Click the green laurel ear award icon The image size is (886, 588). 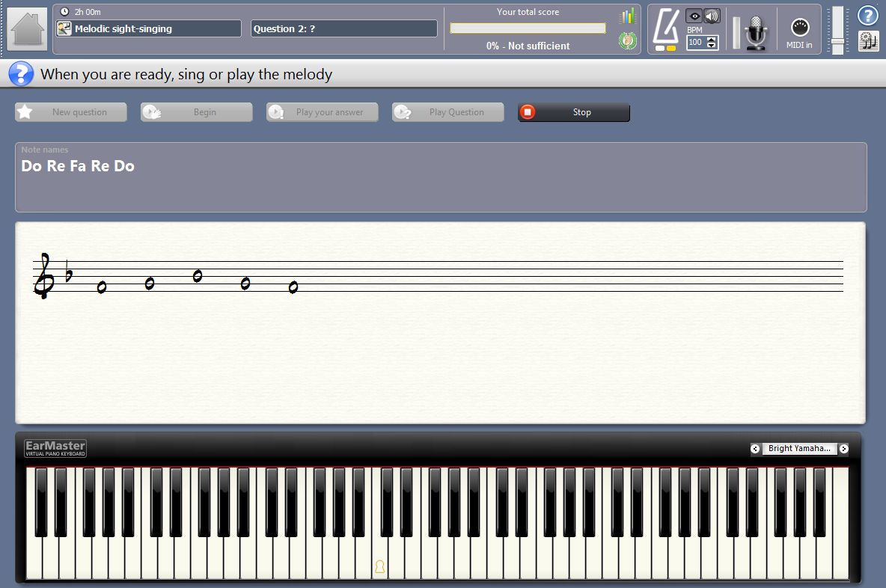pyautogui.click(x=627, y=40)
